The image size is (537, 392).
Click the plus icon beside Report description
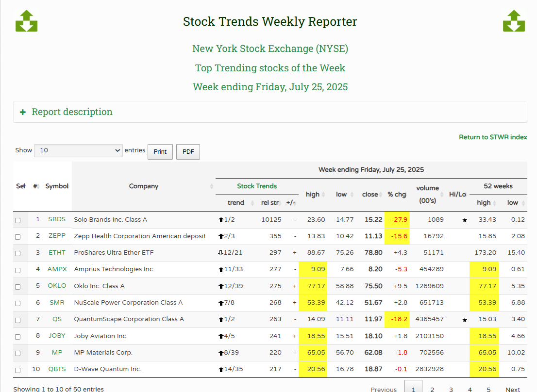click(x=22, y=112)
